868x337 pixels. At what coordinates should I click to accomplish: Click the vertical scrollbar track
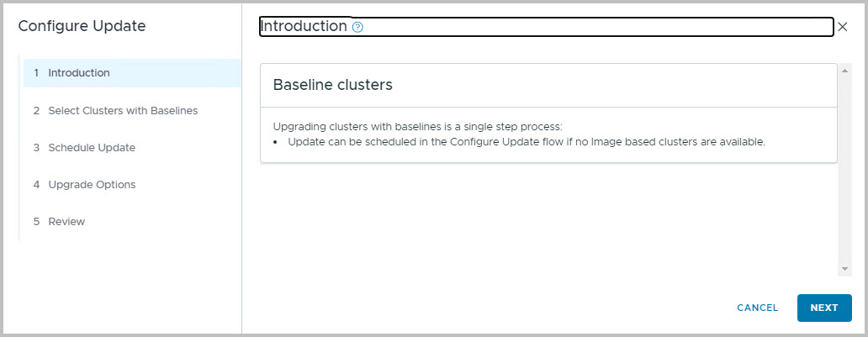tap(844, 170)
